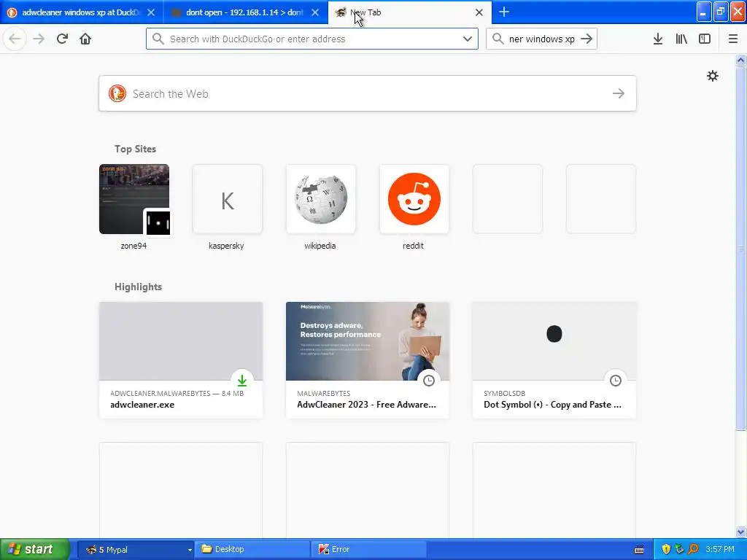Open the on-screen keyboard tray icon

[639, 550]
